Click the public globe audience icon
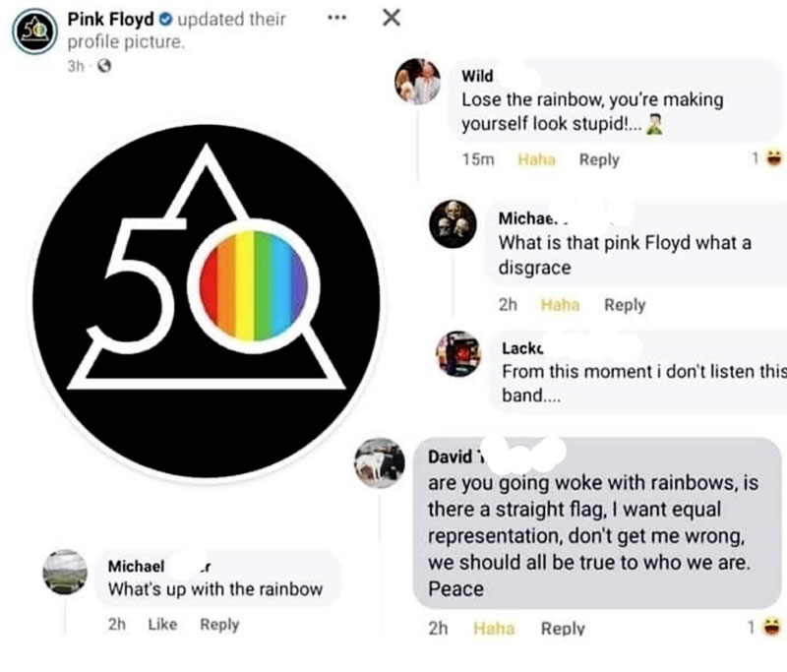The image size is (787, 672). pyautogui.click(x=100, y=67)
